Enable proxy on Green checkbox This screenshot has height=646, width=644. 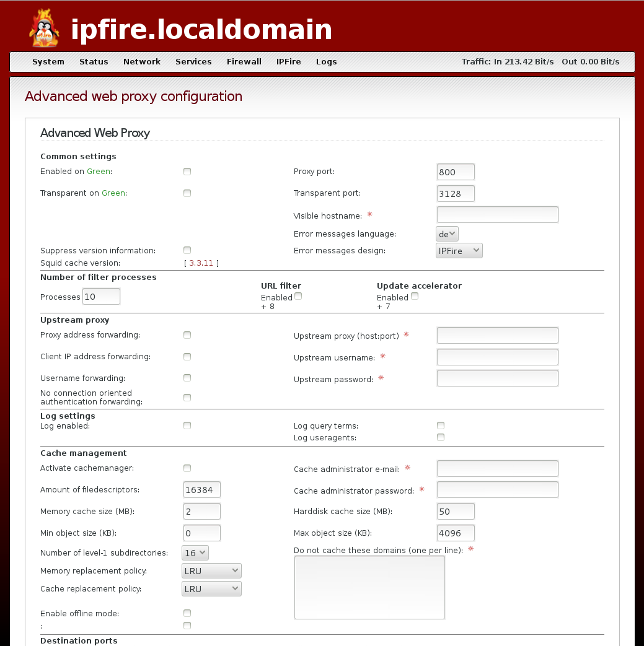coord(187,172)
